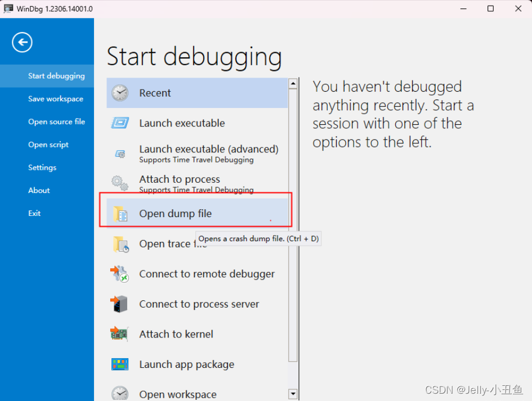532x401 pixels.
Task: Click the Attach to kernel card icon
Action: click(119, 334)
